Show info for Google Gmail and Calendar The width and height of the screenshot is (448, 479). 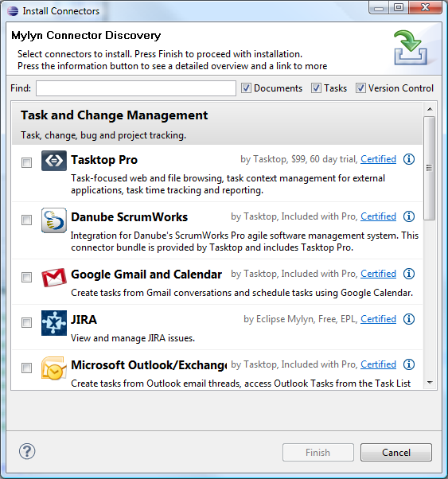coord(409,274)
